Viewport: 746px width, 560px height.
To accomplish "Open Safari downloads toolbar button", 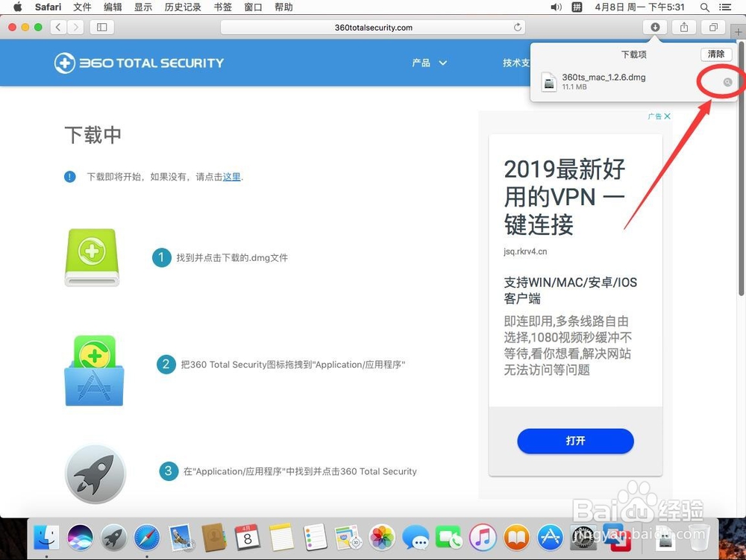I will pyautogui.click(x=655, y=27).
